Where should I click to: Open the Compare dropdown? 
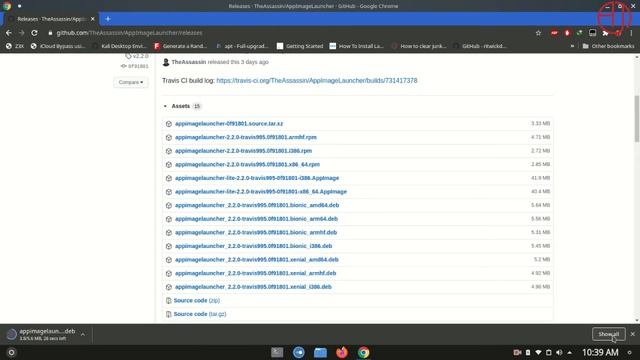[x=131, y=82]
